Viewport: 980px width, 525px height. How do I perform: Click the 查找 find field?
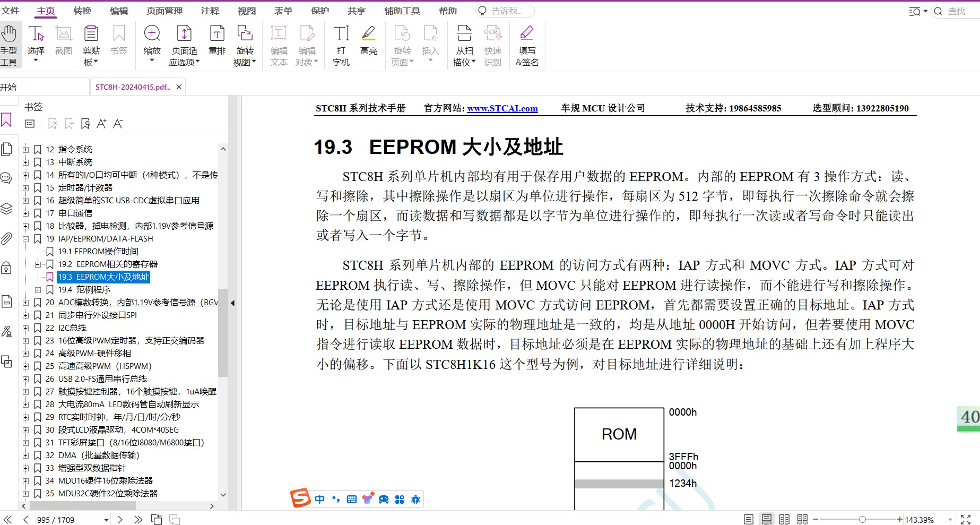[957, 11]
